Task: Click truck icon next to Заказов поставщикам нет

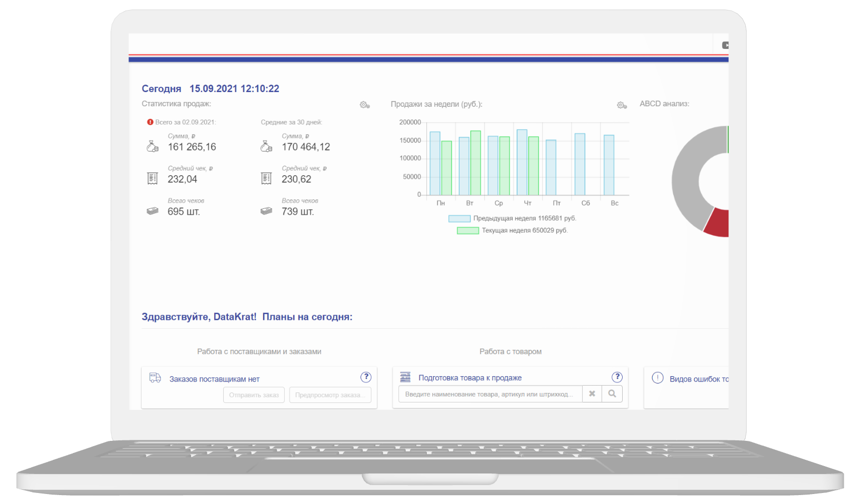Action: coord(155,378)
